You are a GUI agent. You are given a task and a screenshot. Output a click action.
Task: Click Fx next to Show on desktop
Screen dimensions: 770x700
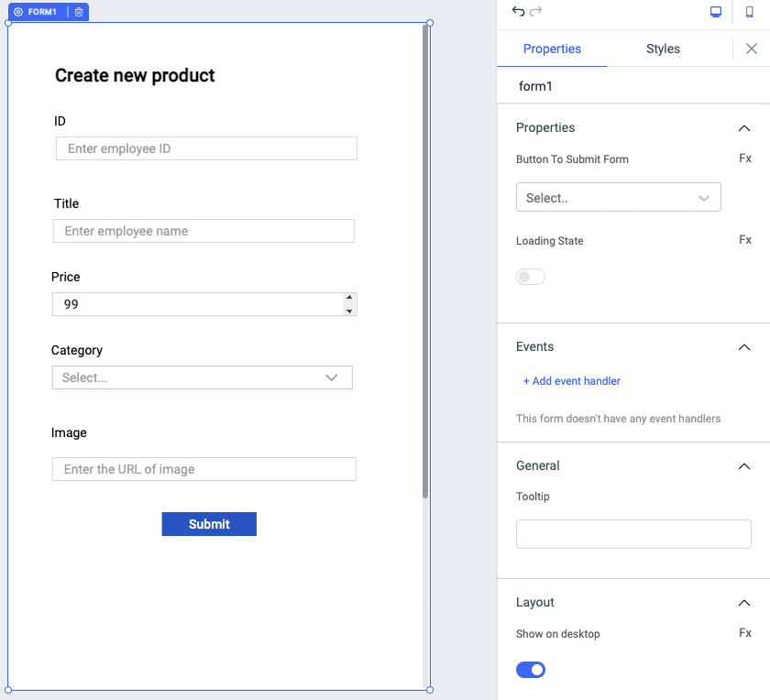click(744, 633)
